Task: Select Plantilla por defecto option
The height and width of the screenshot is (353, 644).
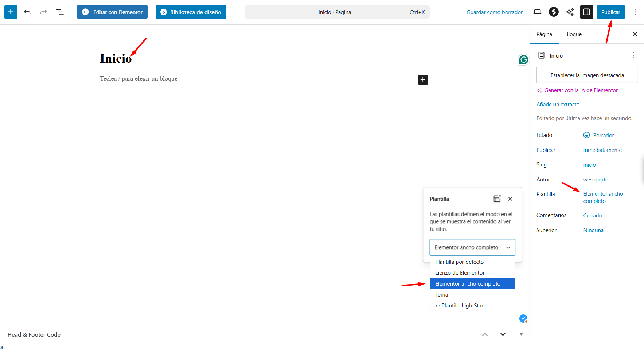Action: pos(472,262)
